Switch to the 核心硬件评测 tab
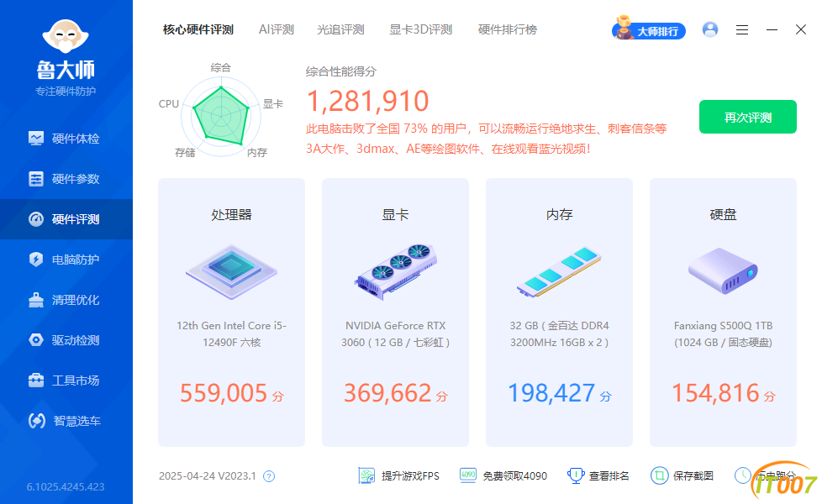This screenshot has width=822, height=504. coord(198,30)
